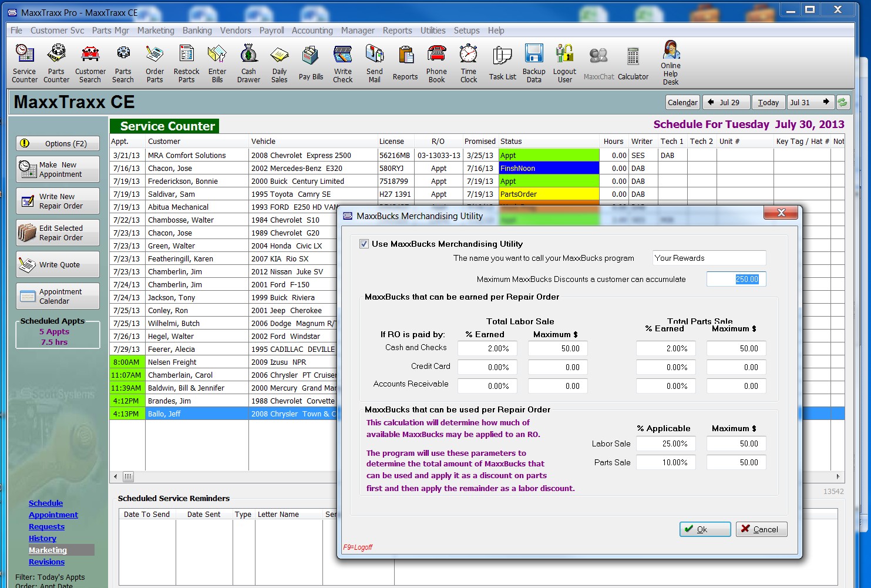The height and width of the screenshot is (588, 871).
Task: Open the Customer Svc menu
Action: coord(58,31)
